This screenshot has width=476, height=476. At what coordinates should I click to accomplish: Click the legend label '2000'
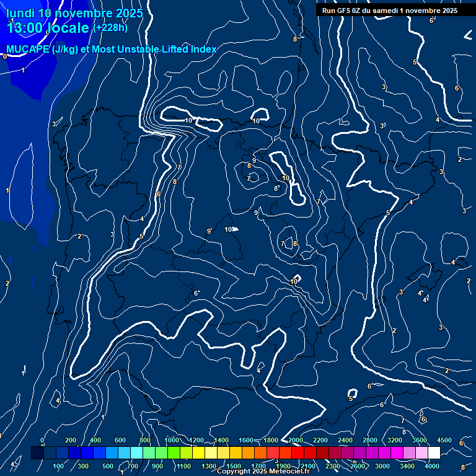click(x=296, y=440)
